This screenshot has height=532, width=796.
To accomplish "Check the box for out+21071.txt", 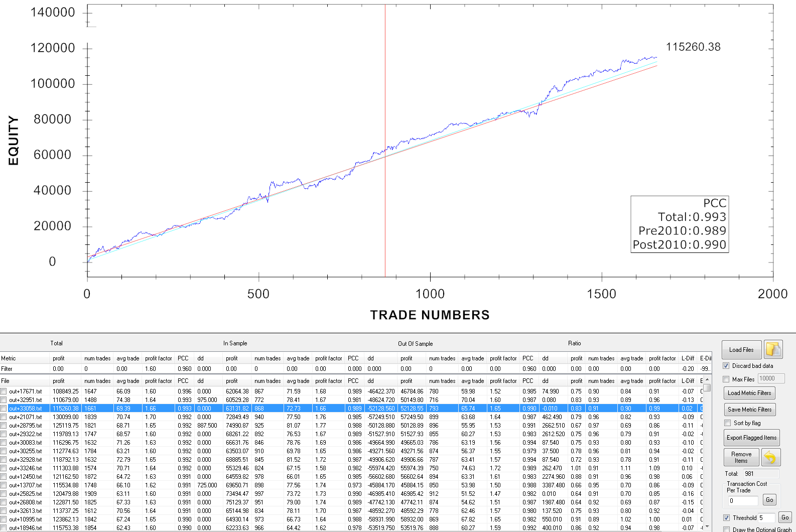I will click(x=4, y=417).
